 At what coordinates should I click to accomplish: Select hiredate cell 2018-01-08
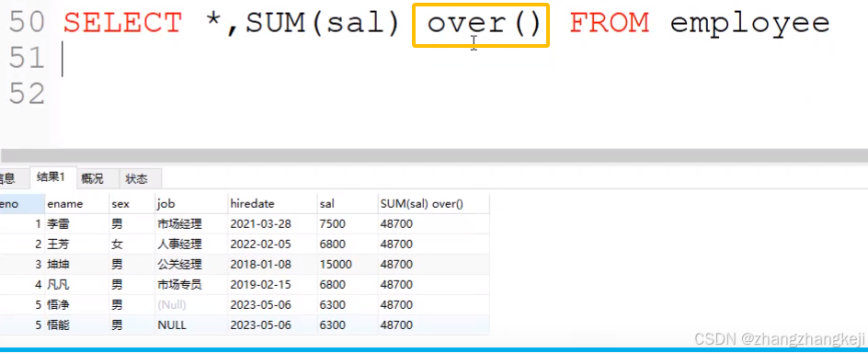(x=272, y=265)
